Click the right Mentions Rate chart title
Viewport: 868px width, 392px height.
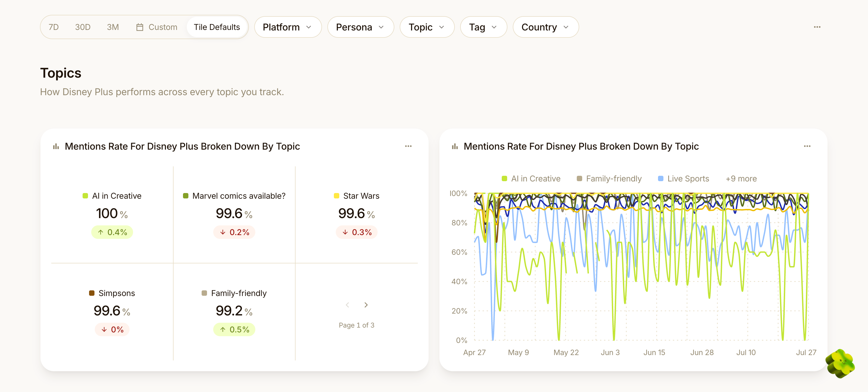(x=581, y=146)
